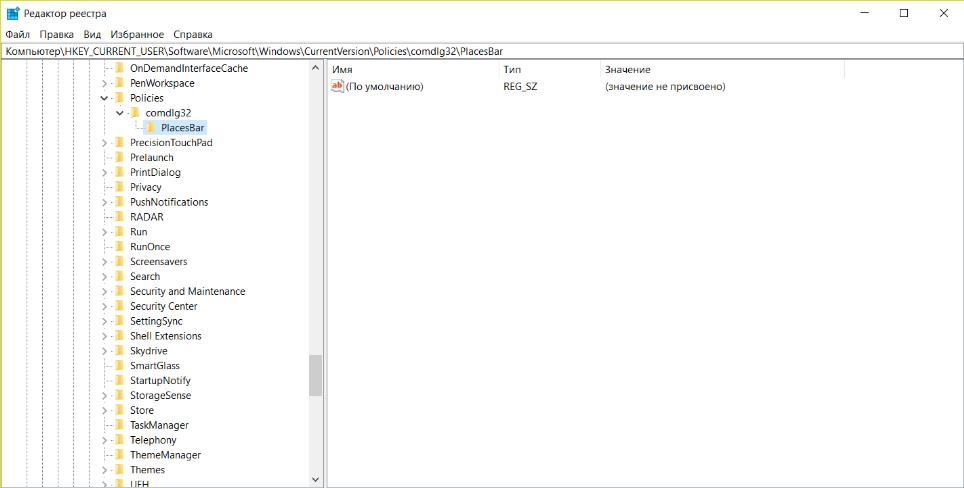Click the RADAR folder icon
The width and height of the screenshot is (964, 488).
tap(119, 217)
